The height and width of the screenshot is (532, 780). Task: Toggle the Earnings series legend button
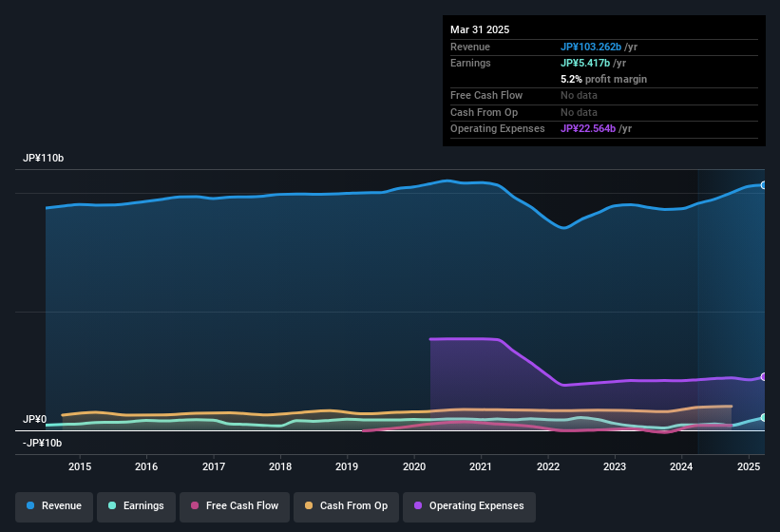click(x=136, y=506)
